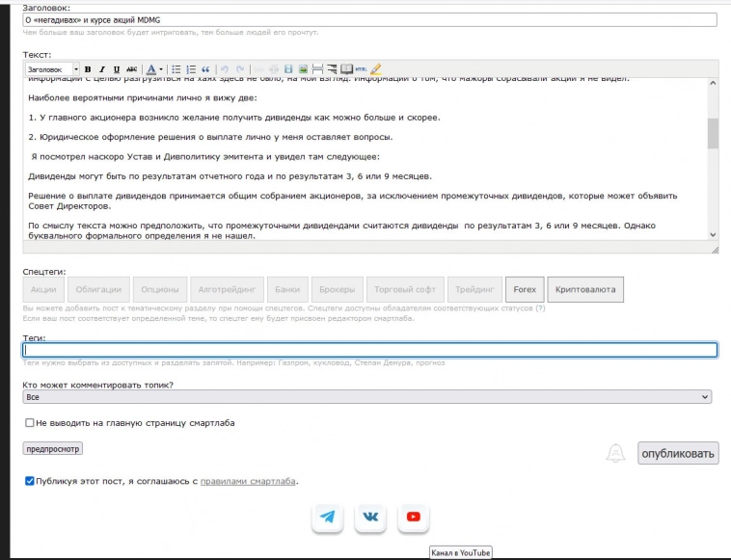Open the Заголовок format dropdown
Viewport: 731px width, 560px height.
(52, 69)
